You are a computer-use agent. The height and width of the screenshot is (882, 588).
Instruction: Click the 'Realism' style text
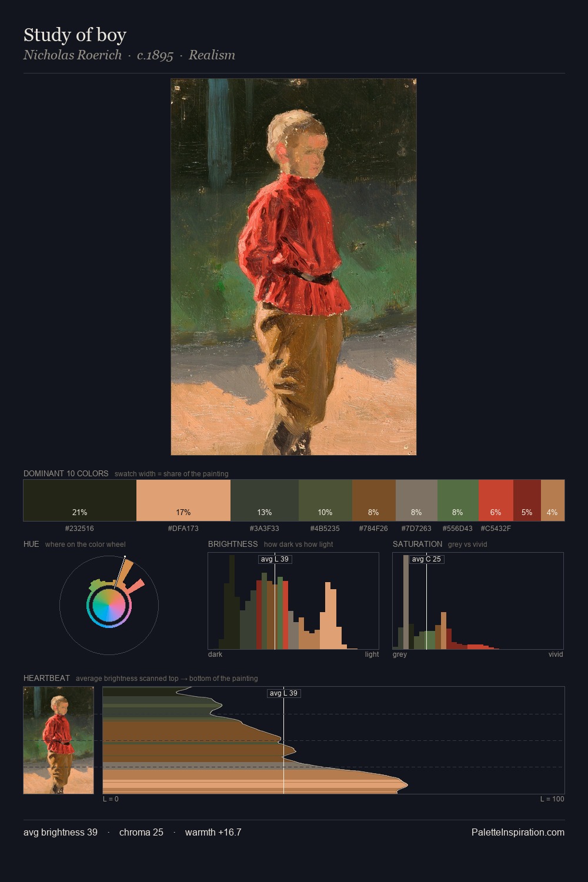212,55
